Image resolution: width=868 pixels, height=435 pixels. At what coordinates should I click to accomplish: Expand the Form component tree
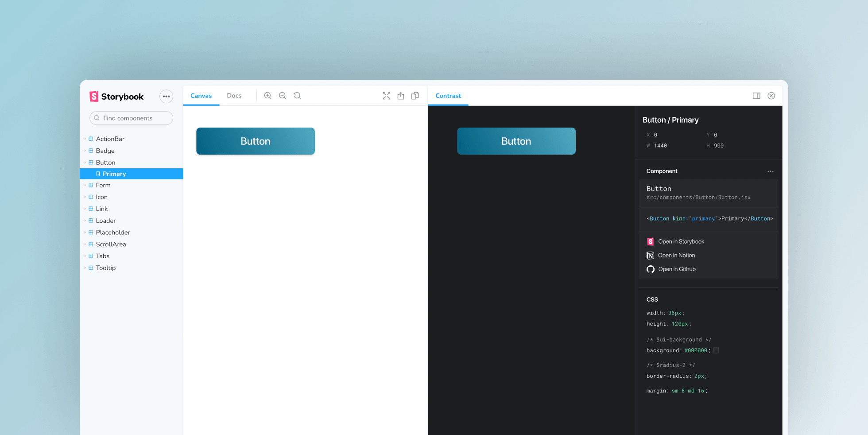(x=86, y=185)
